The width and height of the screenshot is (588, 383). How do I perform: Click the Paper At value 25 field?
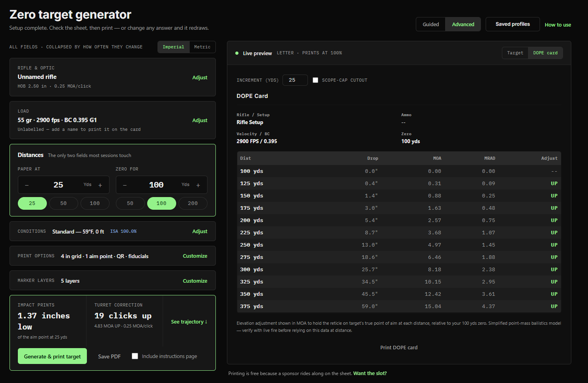click(x=58, y=185)
